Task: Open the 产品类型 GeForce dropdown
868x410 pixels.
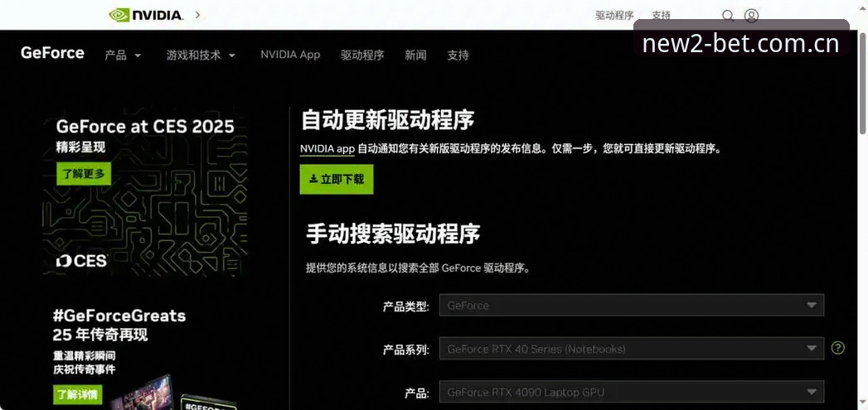Action: pos(632,306)
